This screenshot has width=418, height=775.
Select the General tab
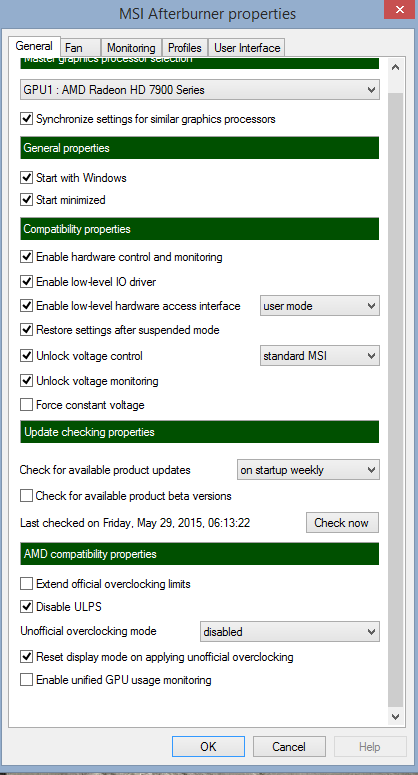click(x=34, y=46)
